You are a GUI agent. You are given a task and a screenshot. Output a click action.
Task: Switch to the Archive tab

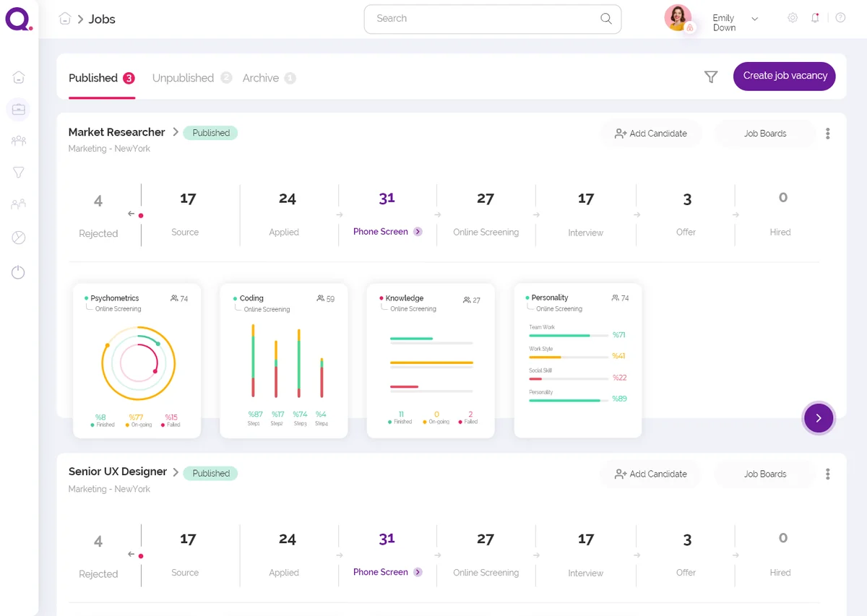coord(261,78)
